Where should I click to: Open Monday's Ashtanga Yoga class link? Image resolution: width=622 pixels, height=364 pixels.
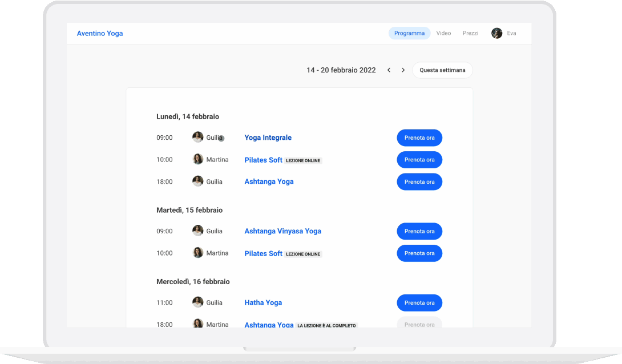[269, 181]
